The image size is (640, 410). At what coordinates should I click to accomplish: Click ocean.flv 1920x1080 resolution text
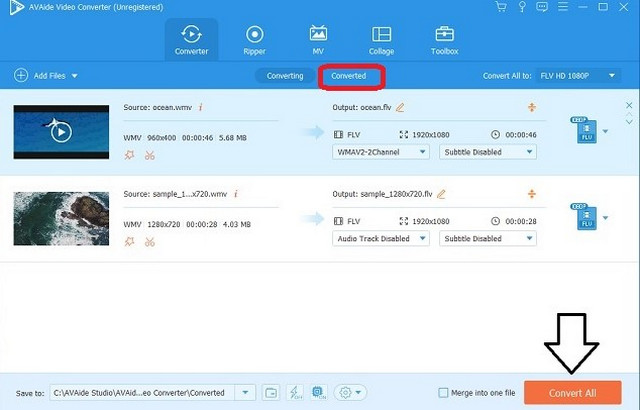431,135
